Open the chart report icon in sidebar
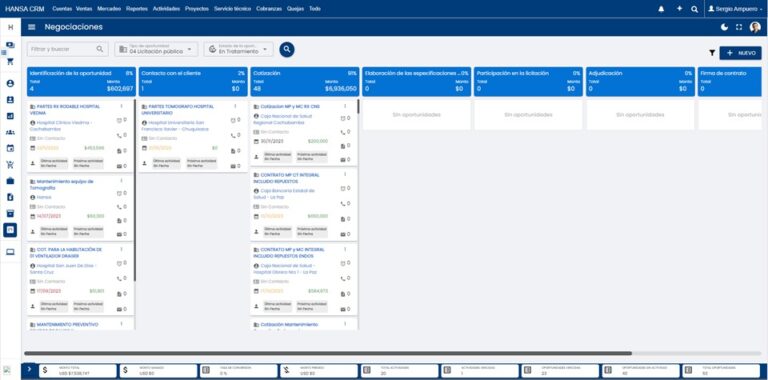 coord(10,116)
